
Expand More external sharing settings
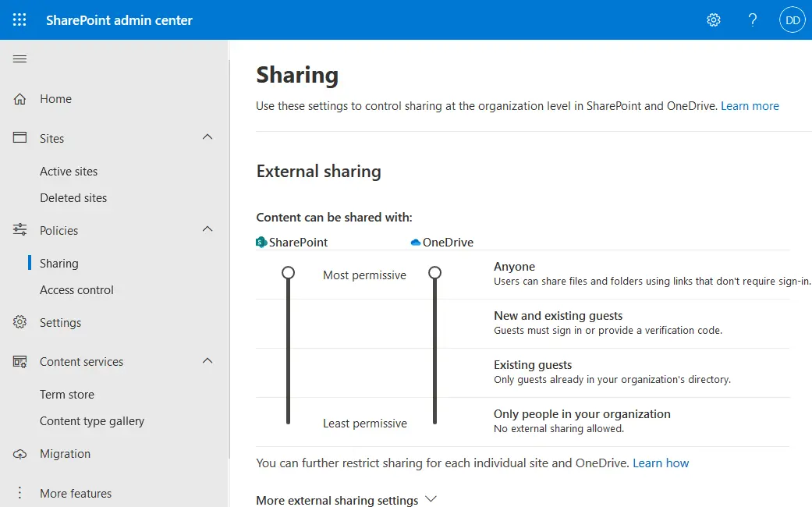coord(346,500)
